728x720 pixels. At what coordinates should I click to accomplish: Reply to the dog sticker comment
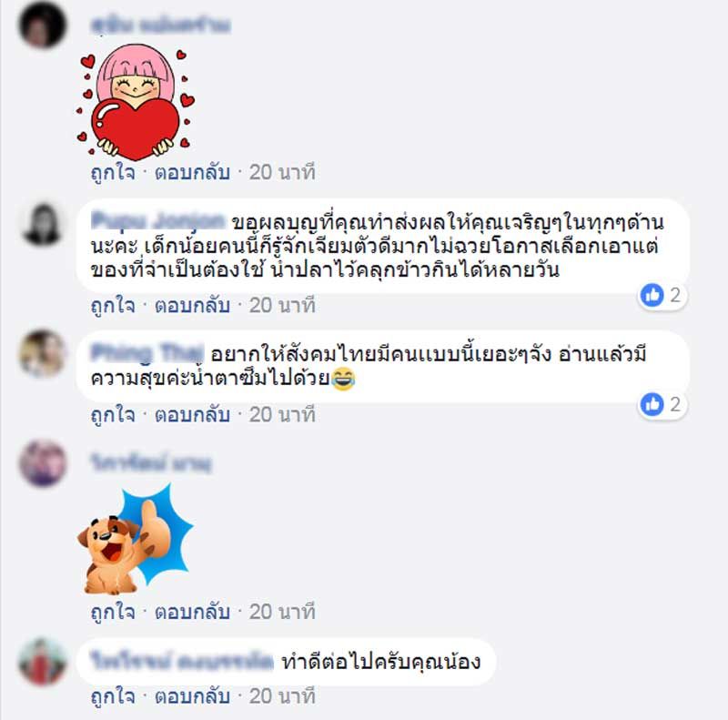(192, 612)
